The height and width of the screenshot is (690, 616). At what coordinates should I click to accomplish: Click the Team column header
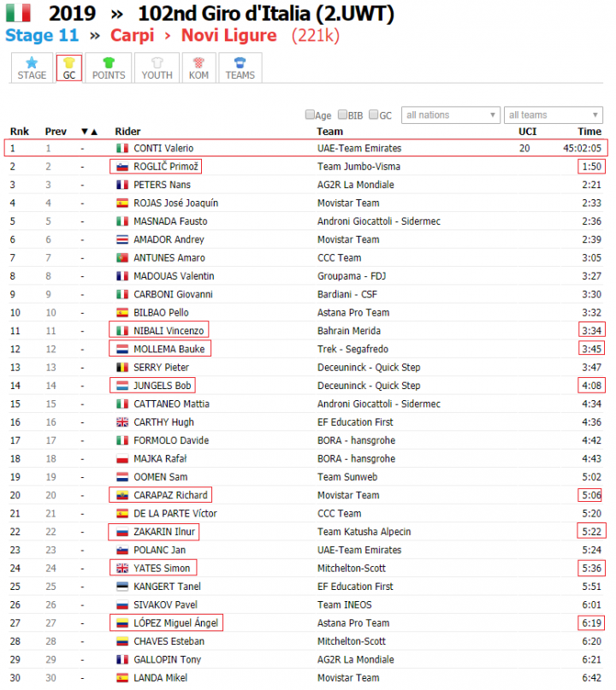tap(329, 132)
